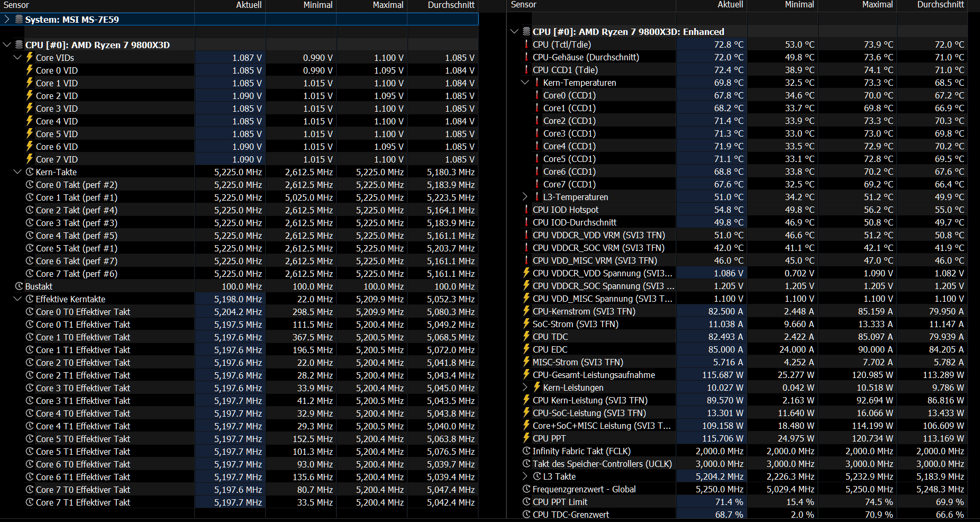The image size is (980, 522).
Task: Click the clock icon beside Core 5 Takt (perf #1)
Action: coord(30,248)
